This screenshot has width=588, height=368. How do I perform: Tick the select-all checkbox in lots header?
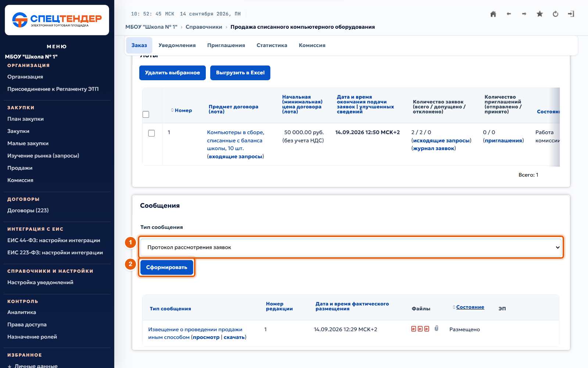pos(146,114)
